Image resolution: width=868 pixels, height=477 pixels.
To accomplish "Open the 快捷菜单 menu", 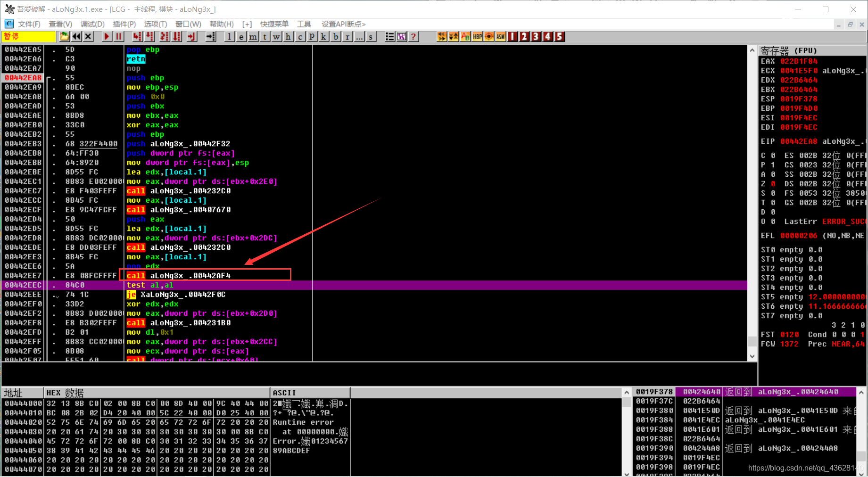I will pyautogui.click(x=274, y=24).
